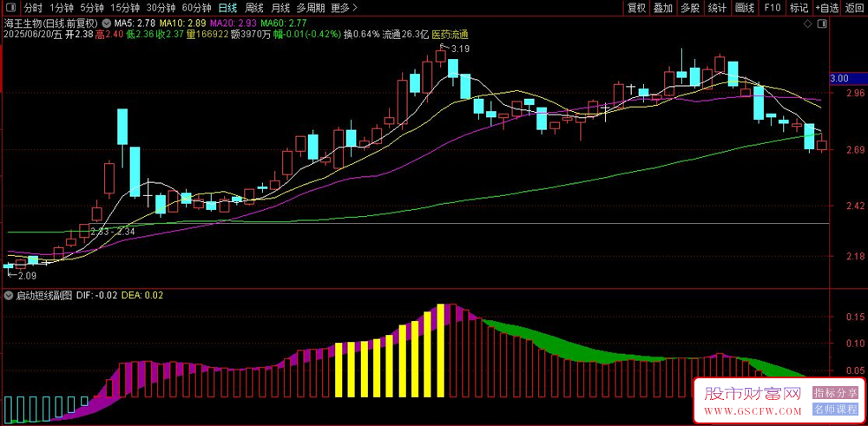This screenshot has width=868, height=426.
Task: Click the 2.09 low price label
Action: (27, 274)
